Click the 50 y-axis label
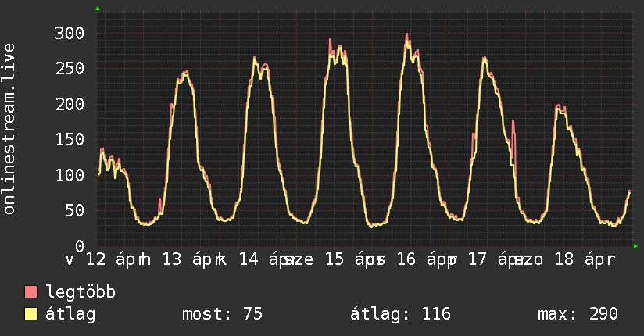 [x=74, y=210]
